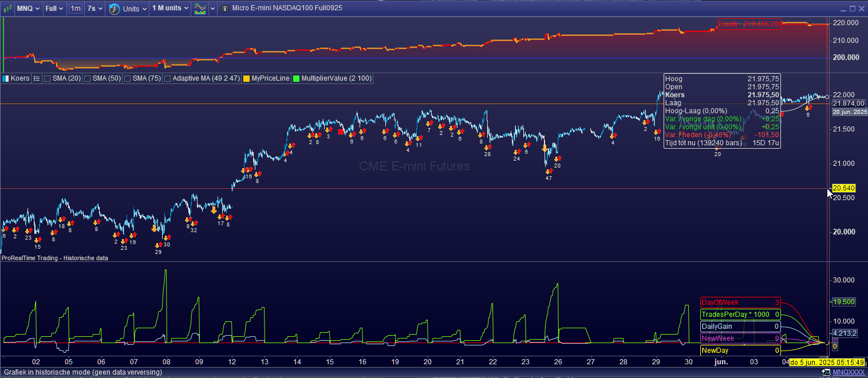Click the 19.500 indicator axis label
Image resolution: width=868 pixels, height=378 pixels.
[844, 301]
